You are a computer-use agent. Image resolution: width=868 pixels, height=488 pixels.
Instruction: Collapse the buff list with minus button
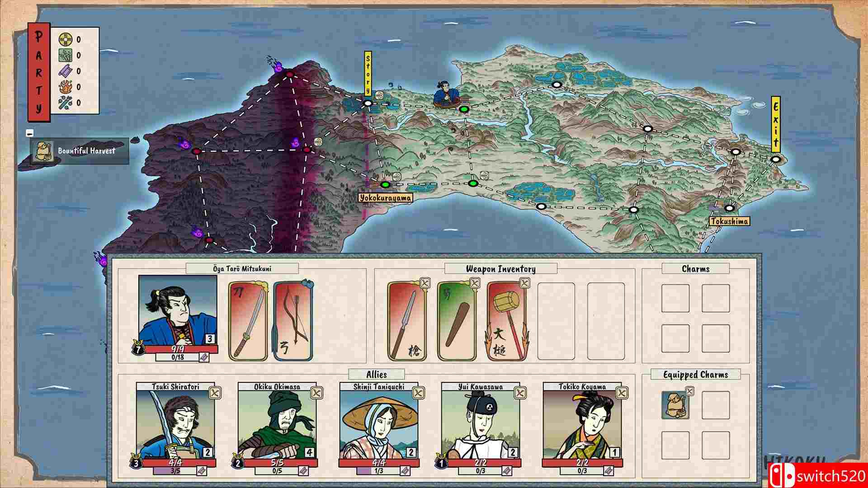click(x=29, y=133)
